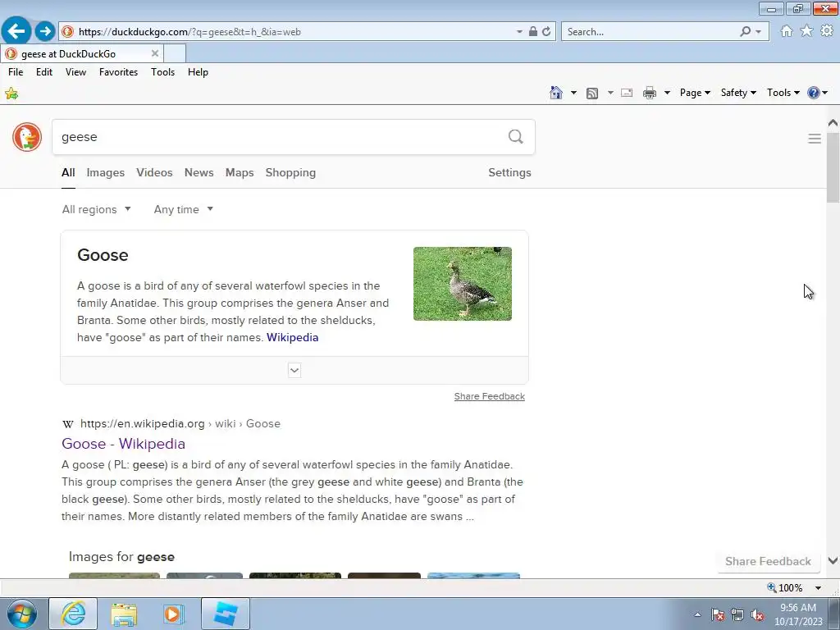
Task: Show hidden tray icons arrow
Action: coord(697,615)
